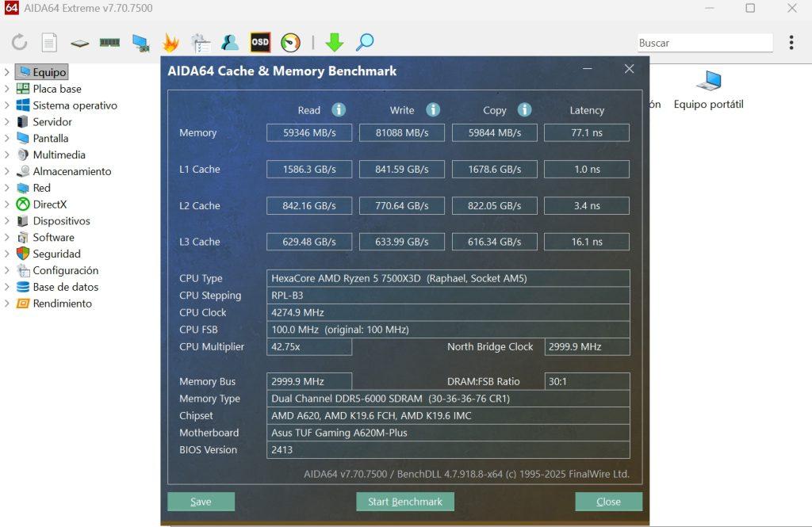812x527 pixels.
Task: Click the Buscar search field
Action: point(705,43)
